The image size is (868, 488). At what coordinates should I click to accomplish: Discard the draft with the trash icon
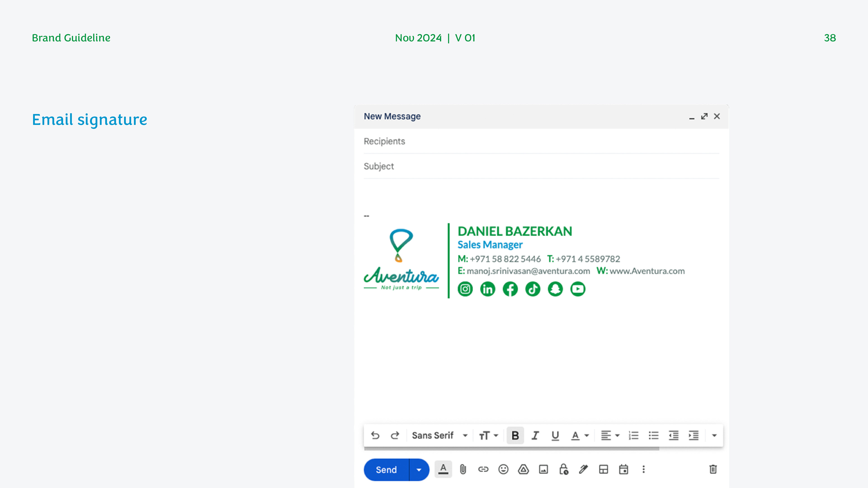[713, 469]
